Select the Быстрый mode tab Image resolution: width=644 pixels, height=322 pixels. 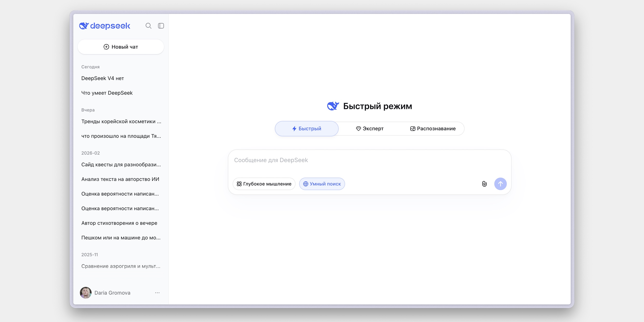pos(307,129)
